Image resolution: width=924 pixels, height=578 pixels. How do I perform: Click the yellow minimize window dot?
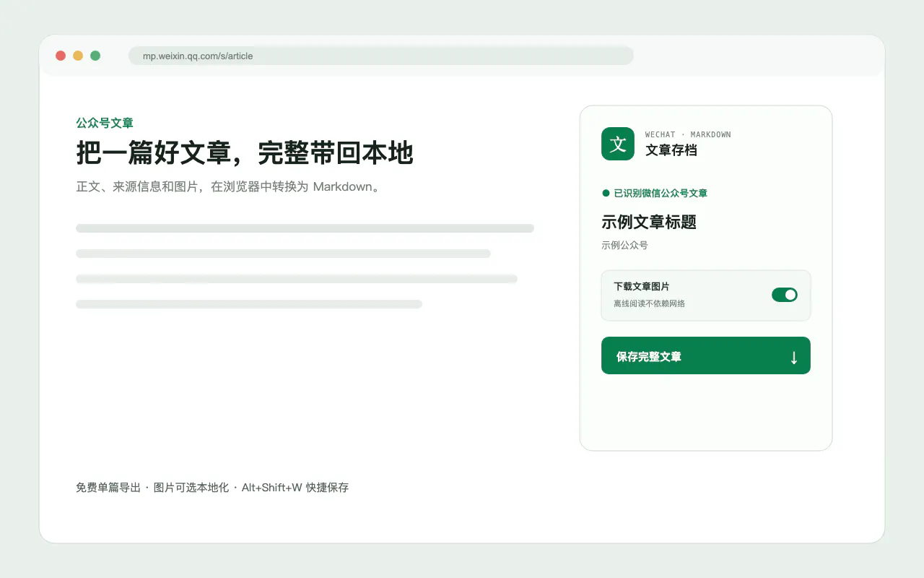(x=78, y=56)
